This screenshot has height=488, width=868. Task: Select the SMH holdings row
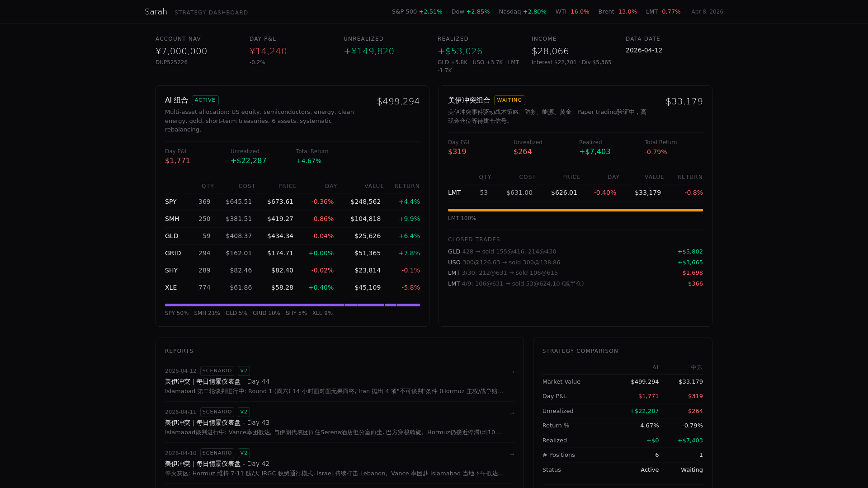tap(292, 219)
